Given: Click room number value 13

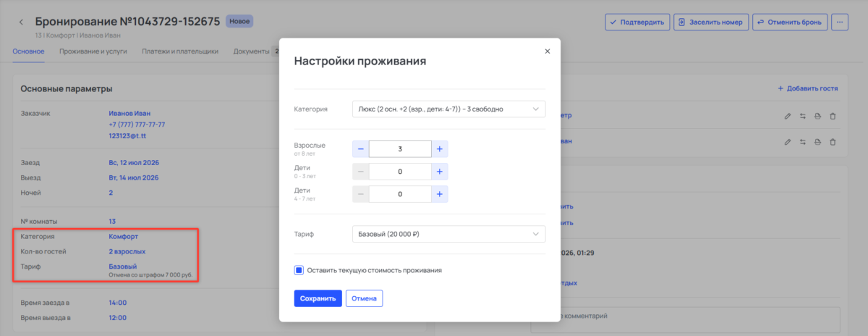Looking at the screenshot, I should [x=112, y=221].
